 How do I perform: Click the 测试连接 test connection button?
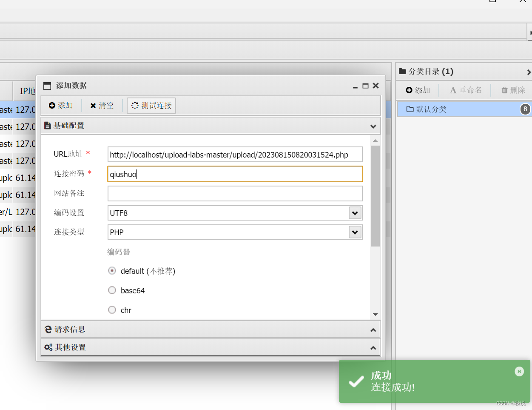tap(151, 106)
